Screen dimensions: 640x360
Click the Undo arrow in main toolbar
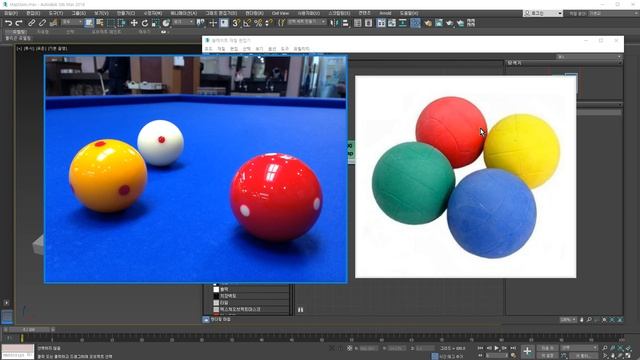click(8, 23)
